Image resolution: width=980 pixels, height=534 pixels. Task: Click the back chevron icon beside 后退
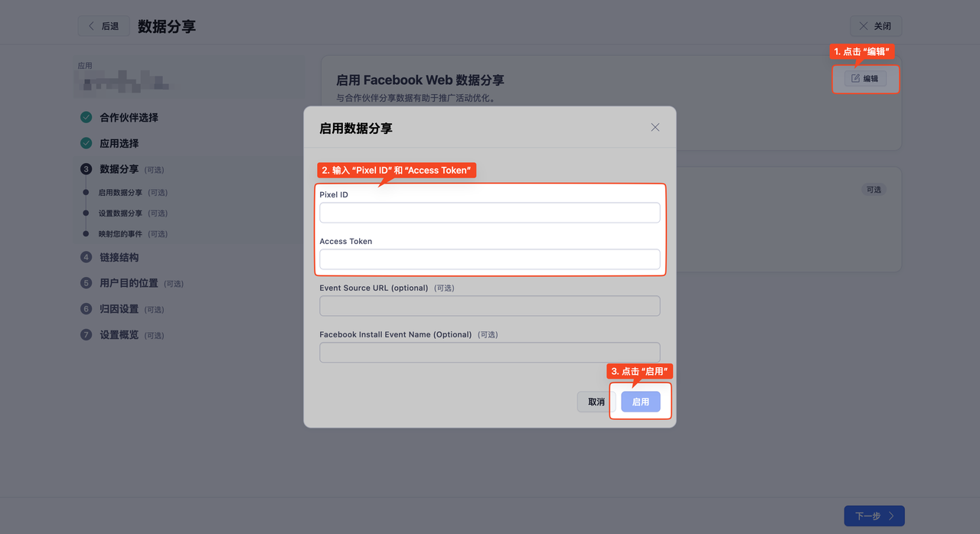tap(90, 25)
